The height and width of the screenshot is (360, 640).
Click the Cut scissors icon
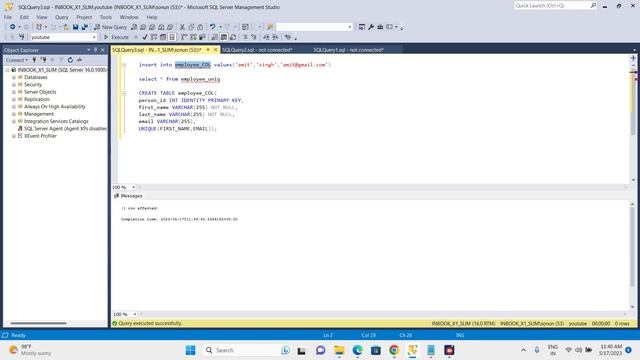(x=182, y=27)
